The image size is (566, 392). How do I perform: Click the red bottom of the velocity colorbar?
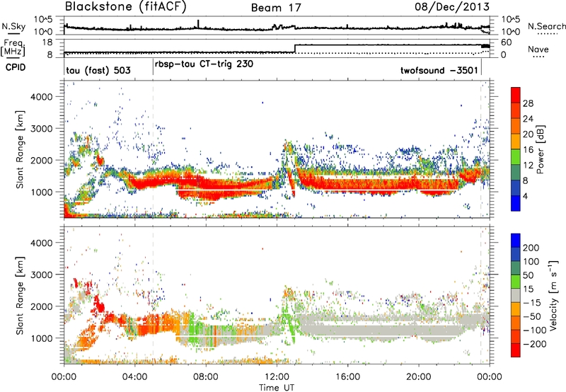point(516,350)
